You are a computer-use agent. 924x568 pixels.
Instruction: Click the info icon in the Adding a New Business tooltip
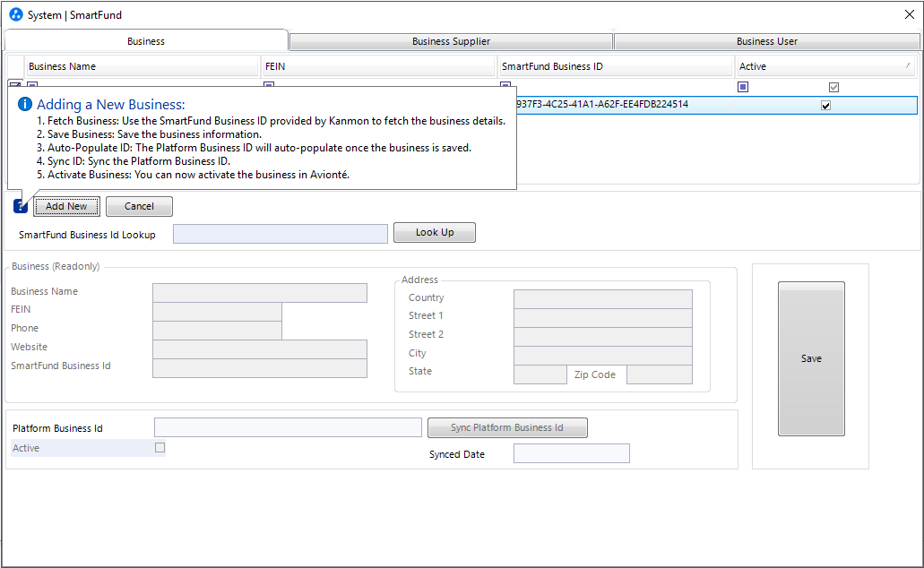click(25, 104)
